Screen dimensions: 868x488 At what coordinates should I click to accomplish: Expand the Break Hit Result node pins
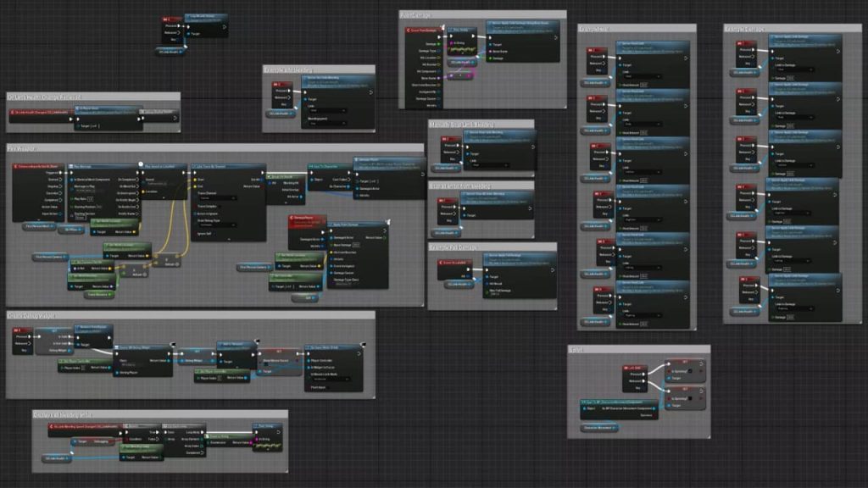click(x=286, y=202)
